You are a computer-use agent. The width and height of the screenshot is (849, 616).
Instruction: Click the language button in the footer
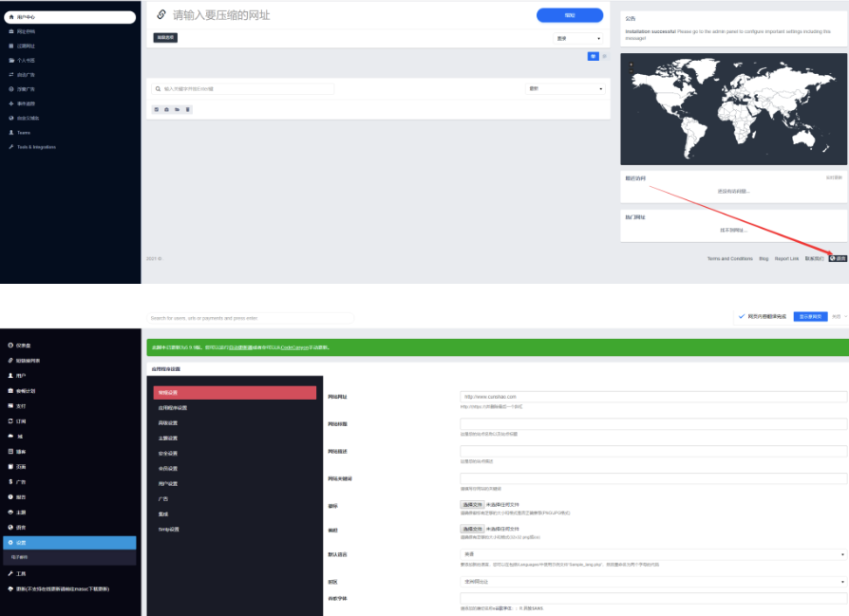coord(838,259)
